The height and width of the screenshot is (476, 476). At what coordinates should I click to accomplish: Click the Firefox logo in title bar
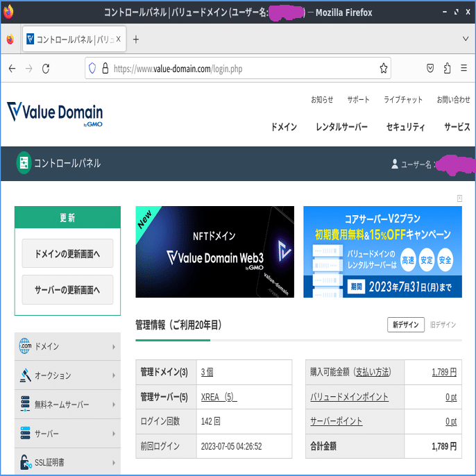[8, 12]
